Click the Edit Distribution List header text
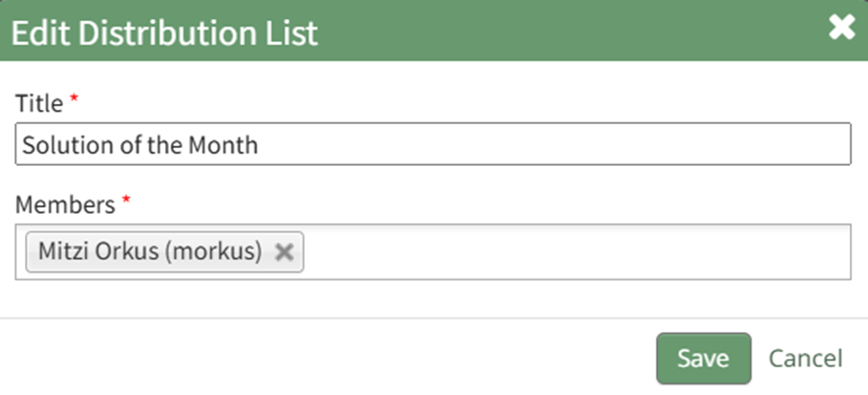The image size is (868, 395). (164, 32)
